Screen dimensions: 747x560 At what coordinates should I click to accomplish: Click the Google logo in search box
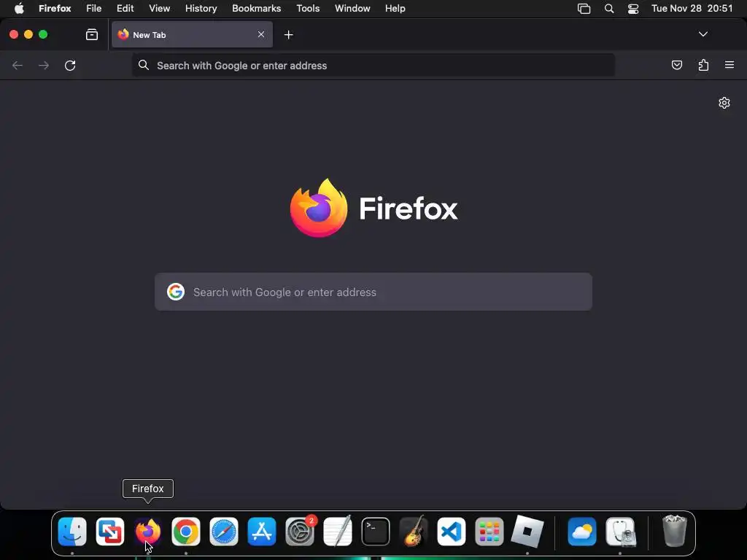tap(175, 292)
